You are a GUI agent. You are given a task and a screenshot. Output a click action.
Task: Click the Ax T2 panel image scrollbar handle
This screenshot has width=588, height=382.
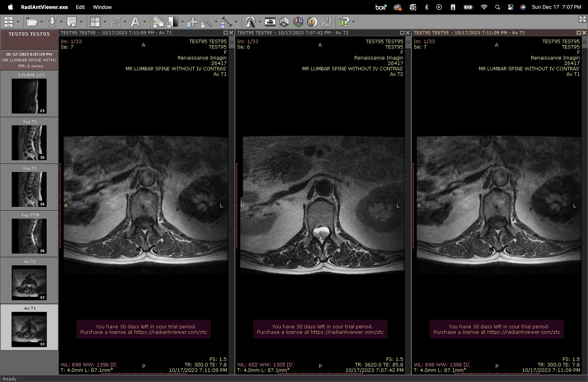[408, 42]
